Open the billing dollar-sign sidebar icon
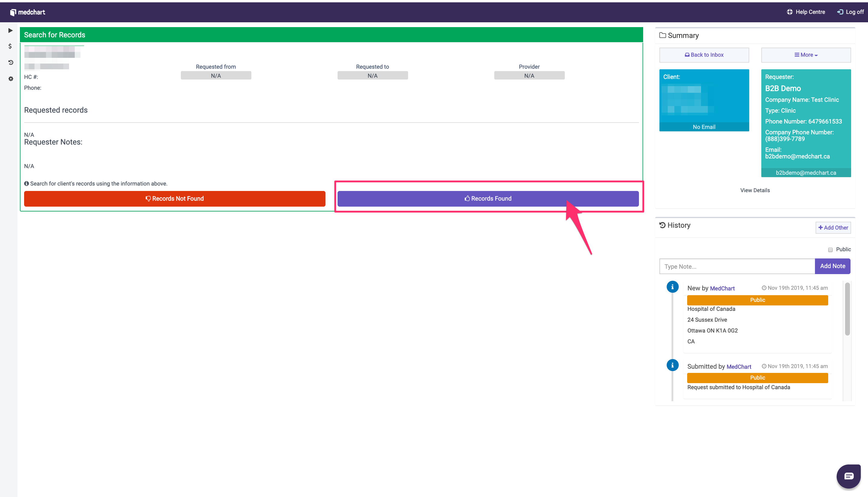868x497 pixels. [x=10, y=46]
